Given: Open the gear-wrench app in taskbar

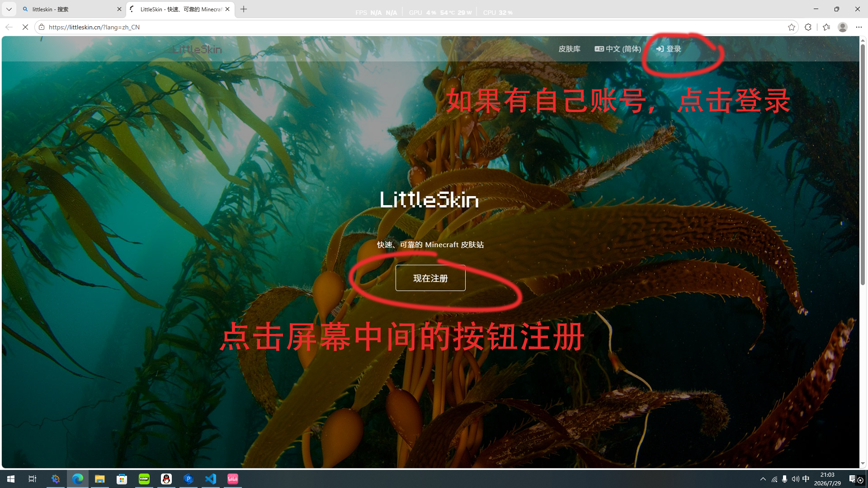Looking at the screenshot, I should pos(56,479).
